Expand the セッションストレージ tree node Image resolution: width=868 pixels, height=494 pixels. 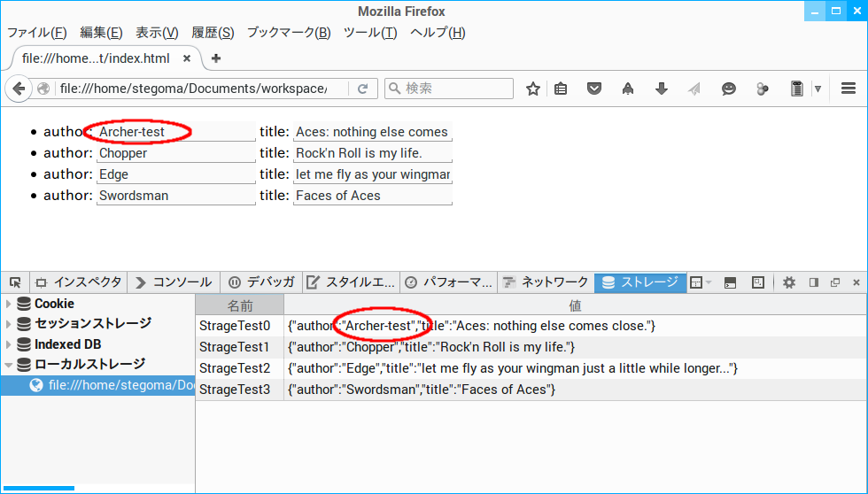[x=8, y=324]
